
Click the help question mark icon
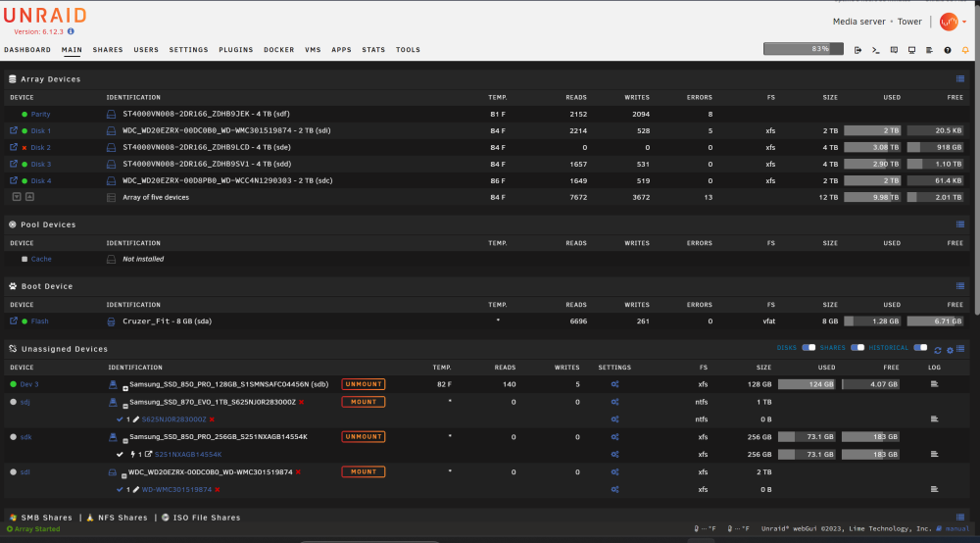pos(948,50)
